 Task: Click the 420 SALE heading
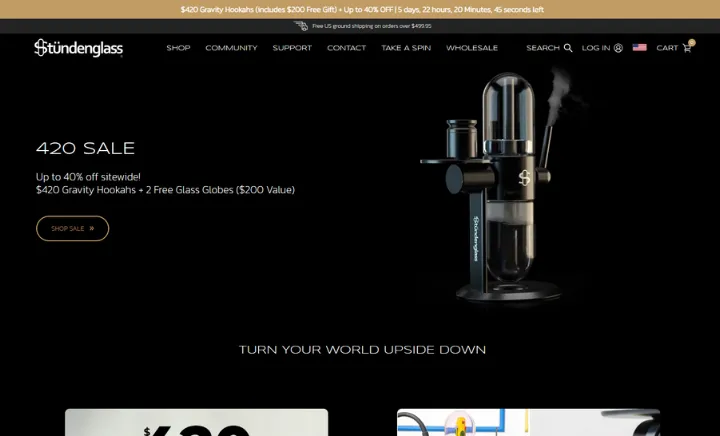85,148
